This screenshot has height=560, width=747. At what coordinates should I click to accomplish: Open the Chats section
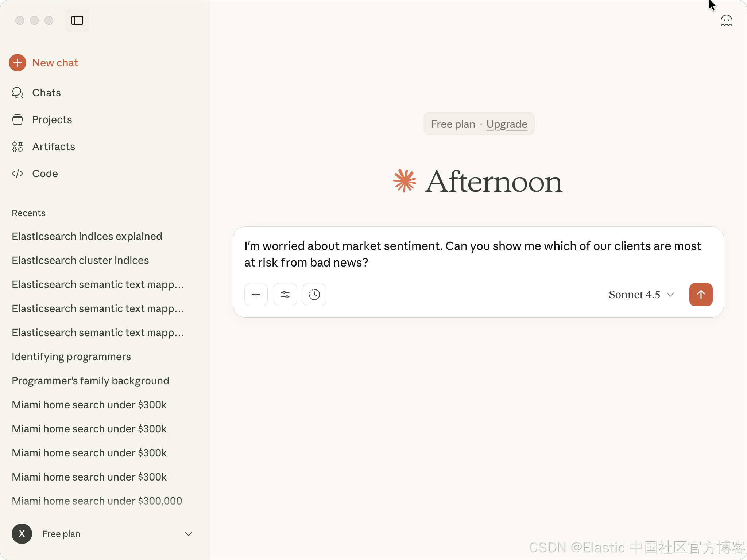pyautogui.click(x=46, y=93)
